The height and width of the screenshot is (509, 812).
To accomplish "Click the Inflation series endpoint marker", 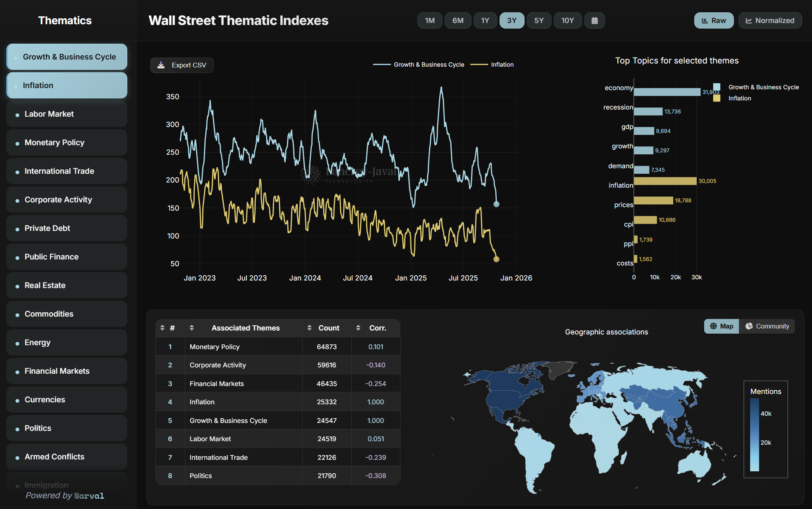I will (496, 259).
